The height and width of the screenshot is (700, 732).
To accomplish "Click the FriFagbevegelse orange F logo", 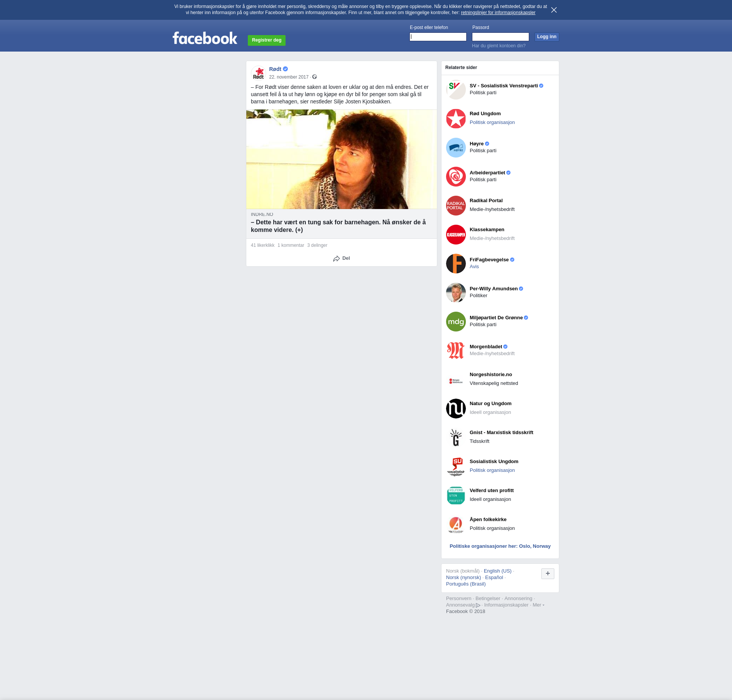I will [x=456, y=264].
